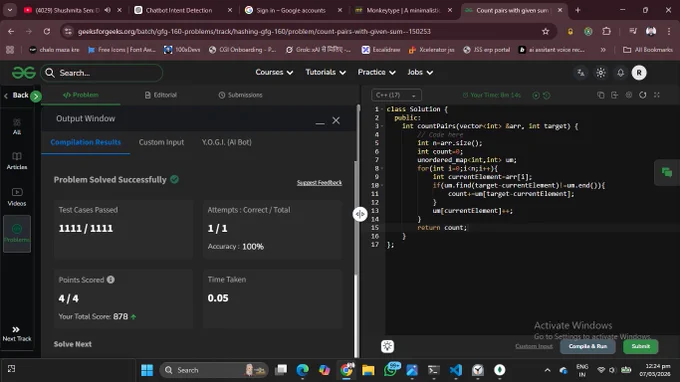Open the Monkeytype browser tab
680x382 pixels.
pyautogui.click(x=403, y=10)
